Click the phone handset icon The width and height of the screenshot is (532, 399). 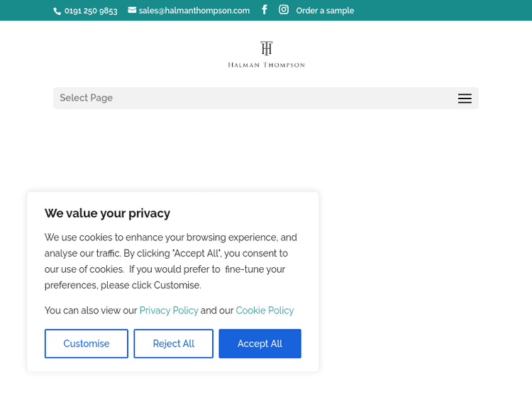(57, 11)
